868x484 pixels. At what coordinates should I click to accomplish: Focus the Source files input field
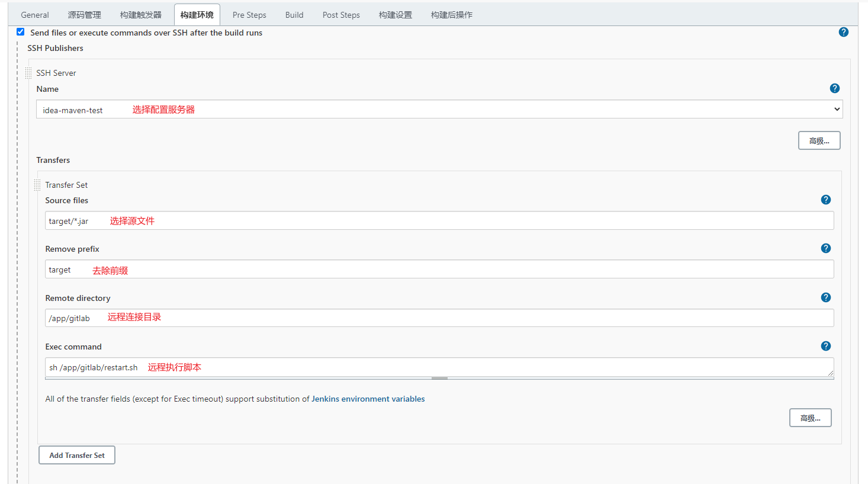click(x=439, y=220)
